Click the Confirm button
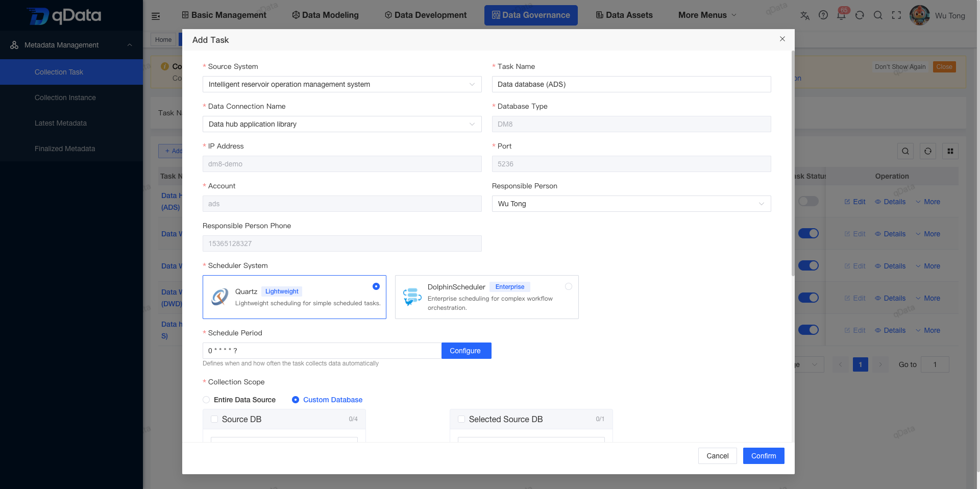This screenshot has width=980, height=489. (764, 456)
